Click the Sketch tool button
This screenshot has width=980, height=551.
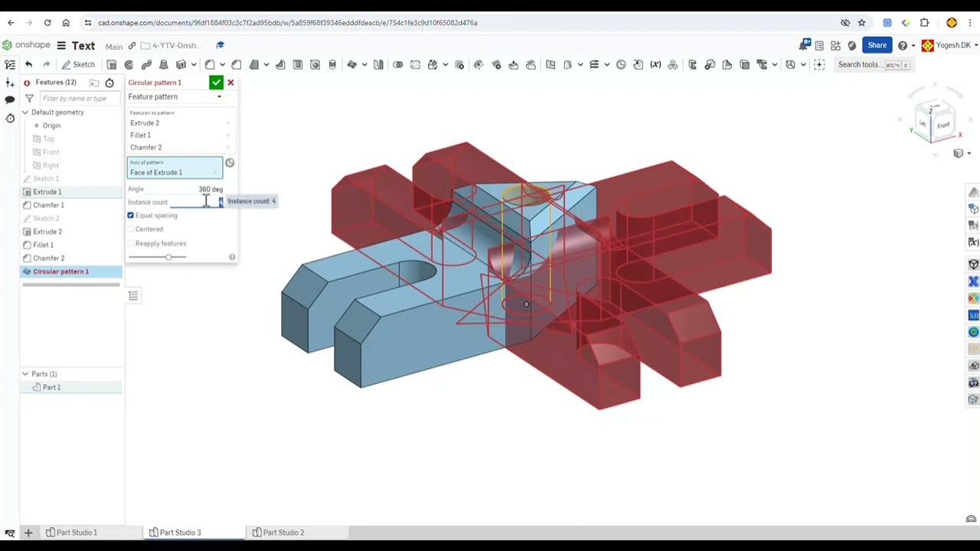79,65
